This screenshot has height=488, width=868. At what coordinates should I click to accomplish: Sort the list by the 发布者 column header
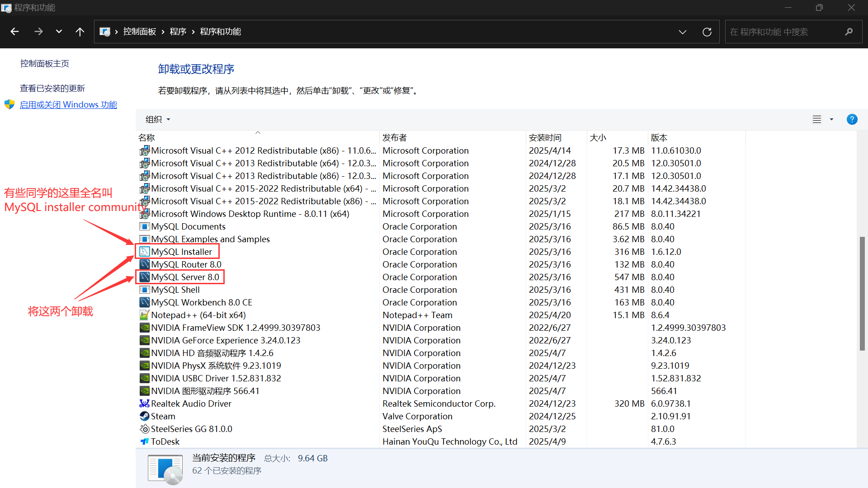395,137
